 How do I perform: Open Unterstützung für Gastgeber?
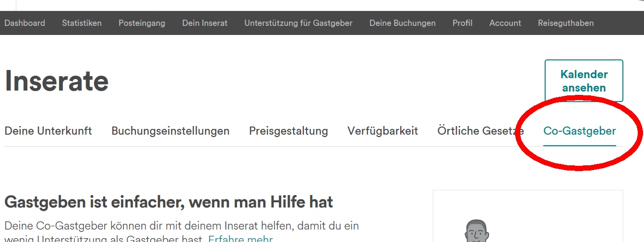[x=298, y=23]
